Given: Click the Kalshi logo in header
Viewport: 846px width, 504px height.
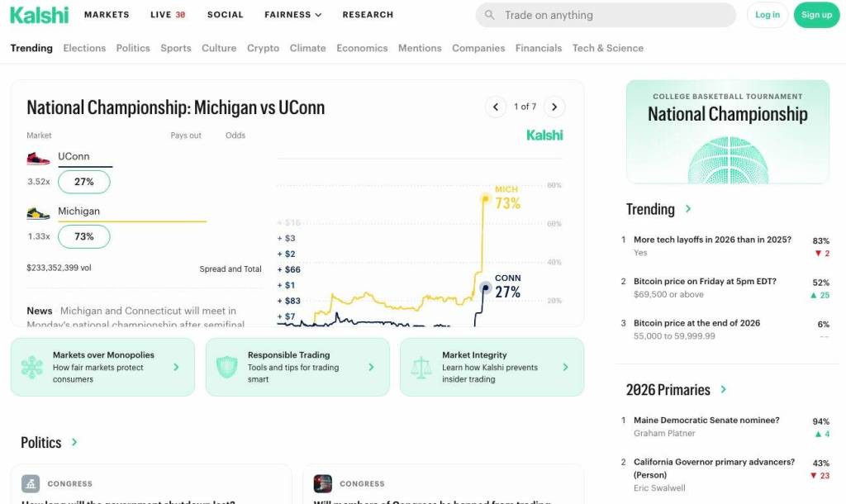Looking at the screenshot, I should [39, 14].
